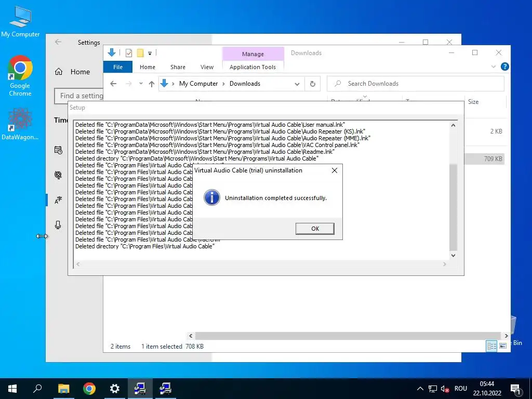The image size is (532, 399).
Task: Open the View ribbon tab
Action: pyautogui.click(x=207, y=67)
